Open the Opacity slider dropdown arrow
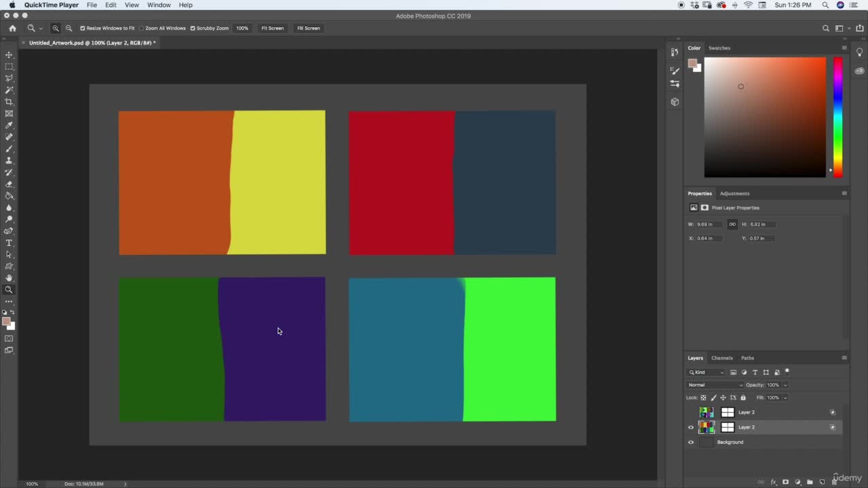This screenshot has height=488, width=868. point(785,385)
